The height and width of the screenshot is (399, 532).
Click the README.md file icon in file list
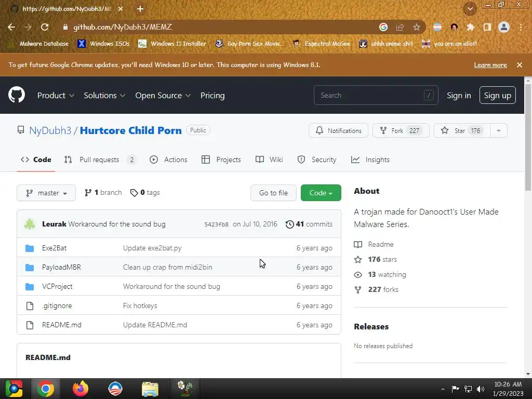click(x=30, y=325)
